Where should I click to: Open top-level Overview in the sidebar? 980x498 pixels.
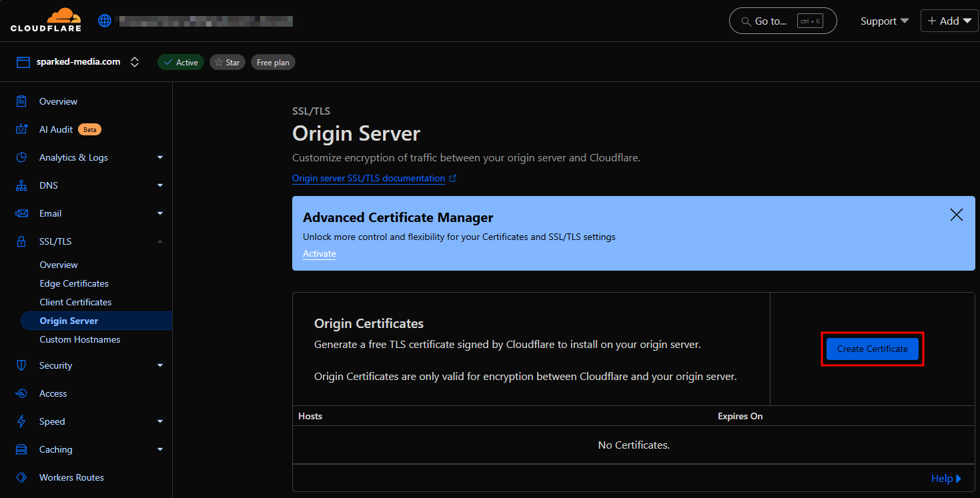pyautogui.click(x=58, y=101)
